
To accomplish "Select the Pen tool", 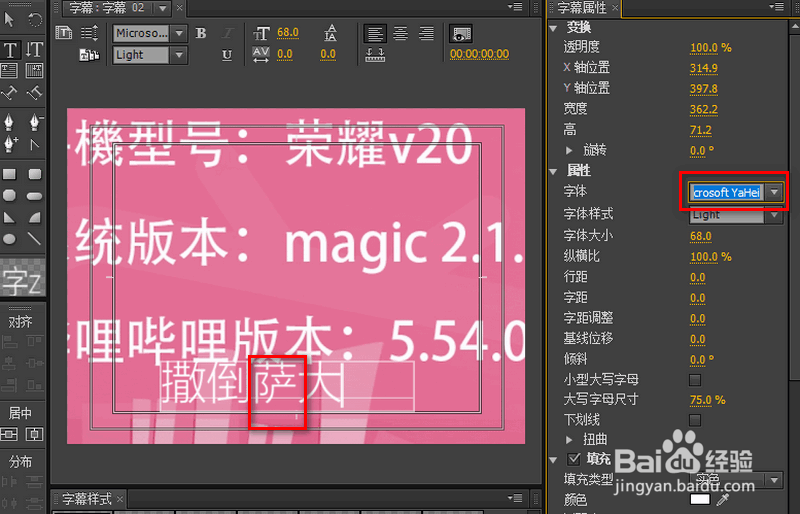I will [9, 123].
